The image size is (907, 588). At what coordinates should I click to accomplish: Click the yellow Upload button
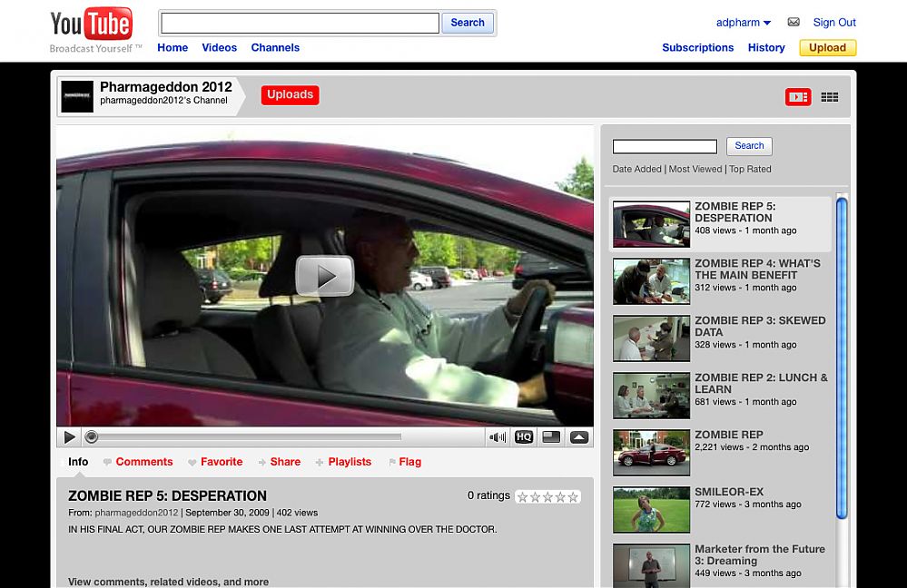point(827,48)
